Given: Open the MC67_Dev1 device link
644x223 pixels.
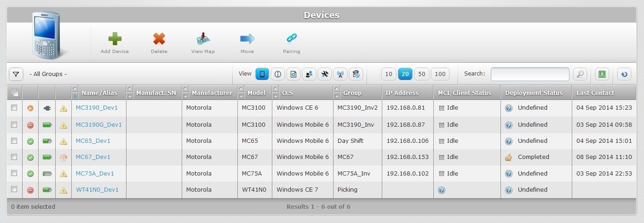Looking at the screenshot, I should [93, 157].
